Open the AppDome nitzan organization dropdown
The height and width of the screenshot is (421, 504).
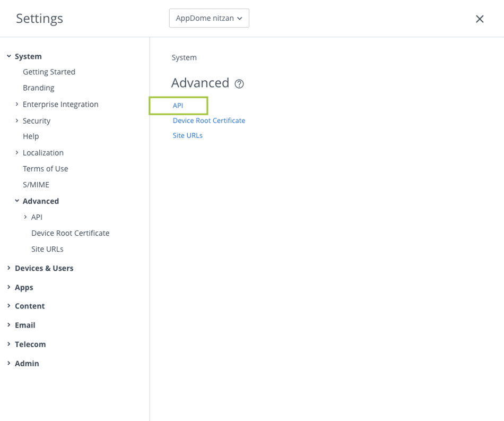[x=209, y=18]
